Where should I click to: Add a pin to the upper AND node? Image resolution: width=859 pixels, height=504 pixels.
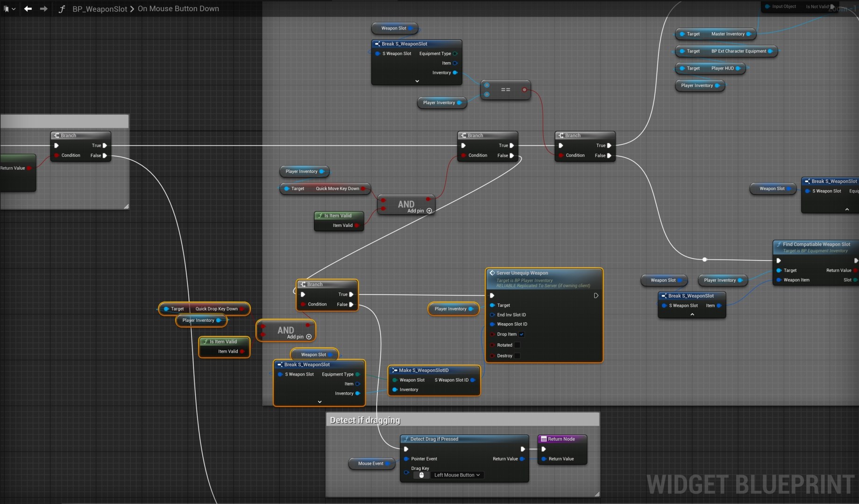[429, 211]
